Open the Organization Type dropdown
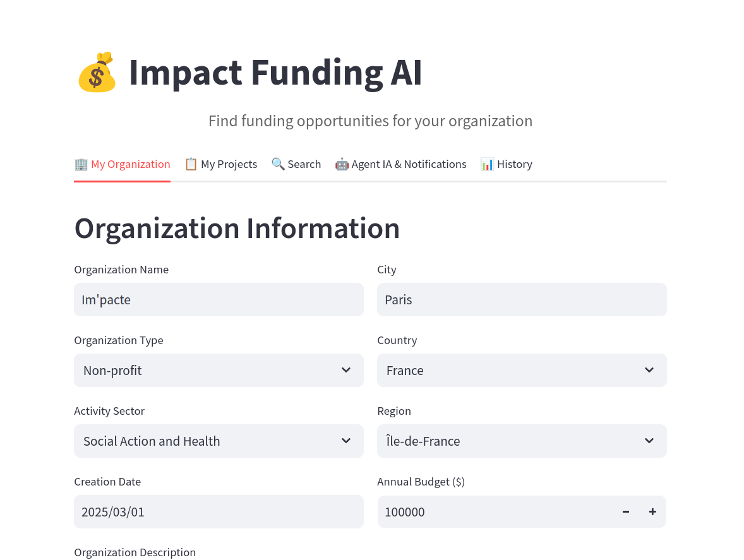744x560 pixels. coord(219,370)
